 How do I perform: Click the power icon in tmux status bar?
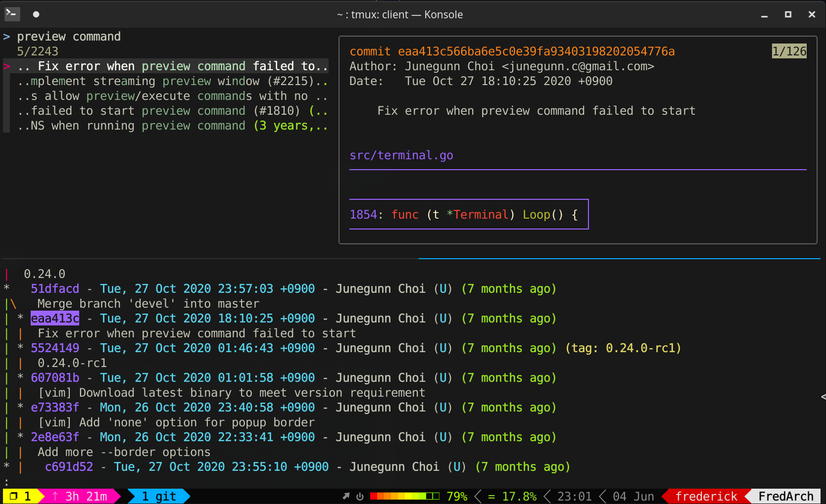coord(360,496)
